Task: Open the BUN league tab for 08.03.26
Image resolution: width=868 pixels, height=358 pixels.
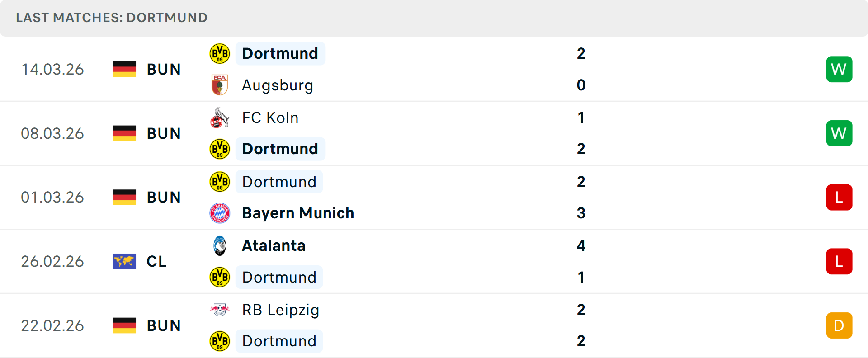Action: 163,133
